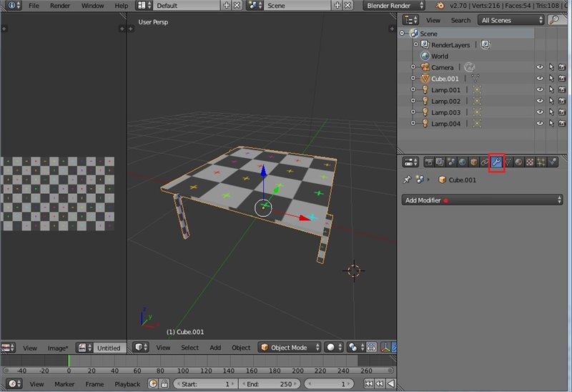The width and height of the screenshot is (572, 392).
Task: Open the Render menu
Action: 60,6
